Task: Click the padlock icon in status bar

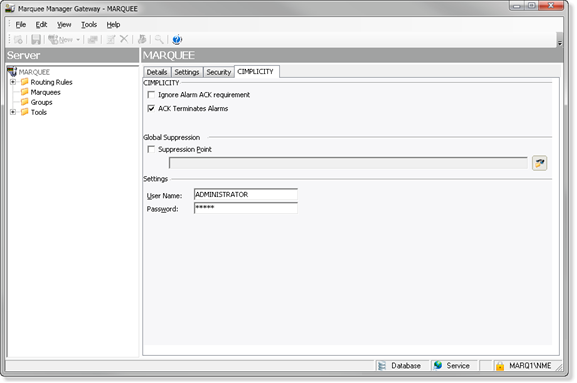Action: point(500,366)
